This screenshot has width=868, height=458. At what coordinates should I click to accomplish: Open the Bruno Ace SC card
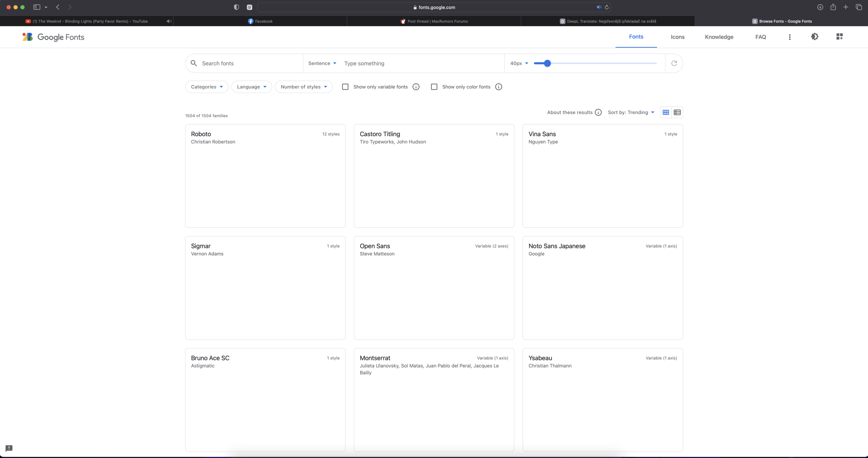[x=265, y=400]
